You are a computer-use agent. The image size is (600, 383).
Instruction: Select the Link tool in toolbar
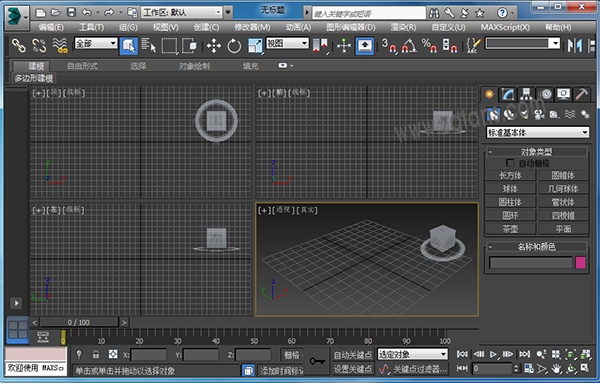(x=18, y=46)
